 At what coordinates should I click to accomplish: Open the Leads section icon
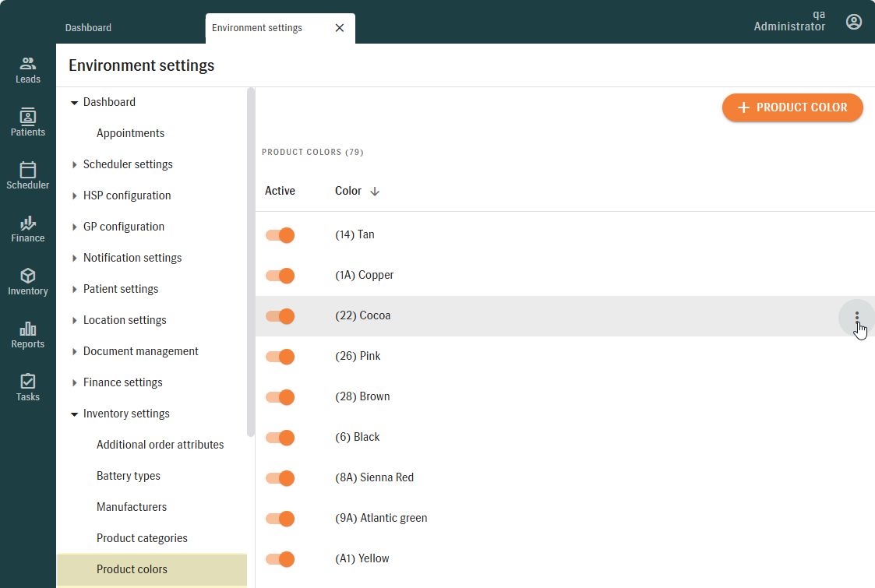coord(28,64)
